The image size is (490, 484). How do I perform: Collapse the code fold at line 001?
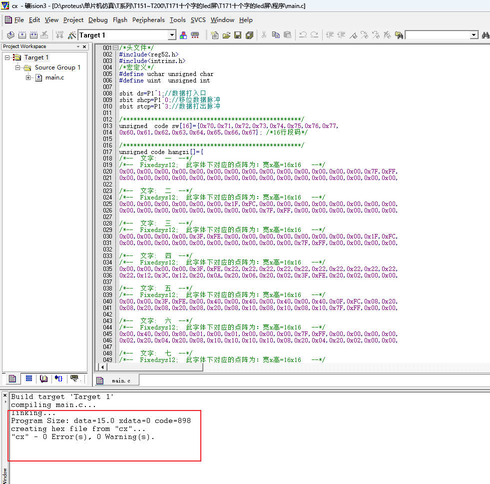click(115, 48)
